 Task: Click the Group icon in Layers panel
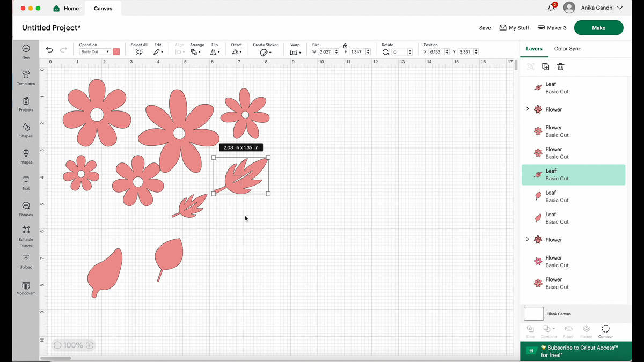[530, 67]
